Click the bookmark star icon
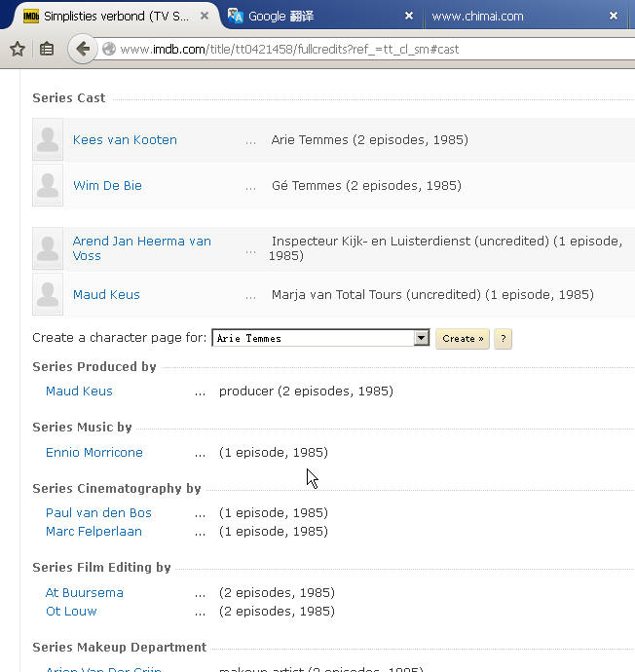The image size is (635, 672). (x=18, y=50)
